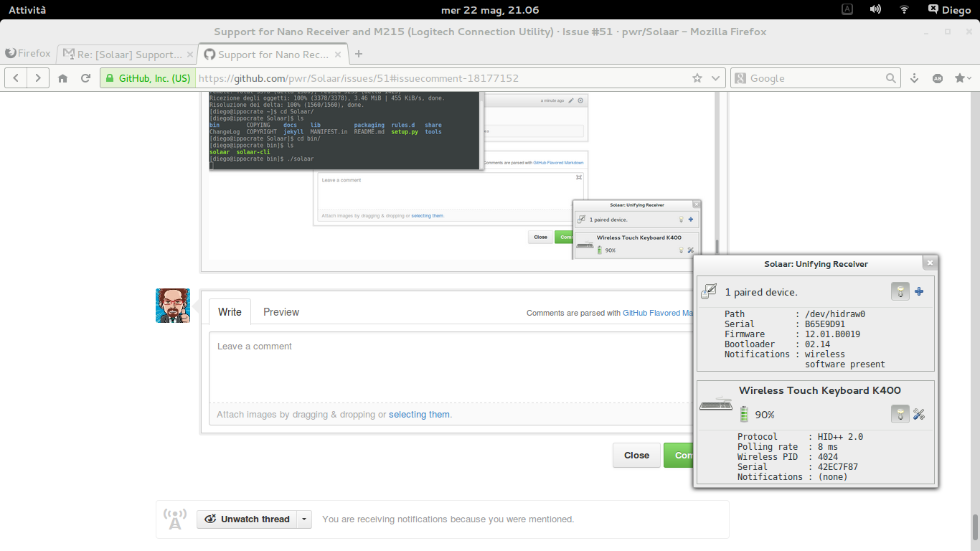The width and height of the screenshot is (980, 551).
Task: Expand the Unwatch thread dropdown arrow
Action: [x=304, y=519]
